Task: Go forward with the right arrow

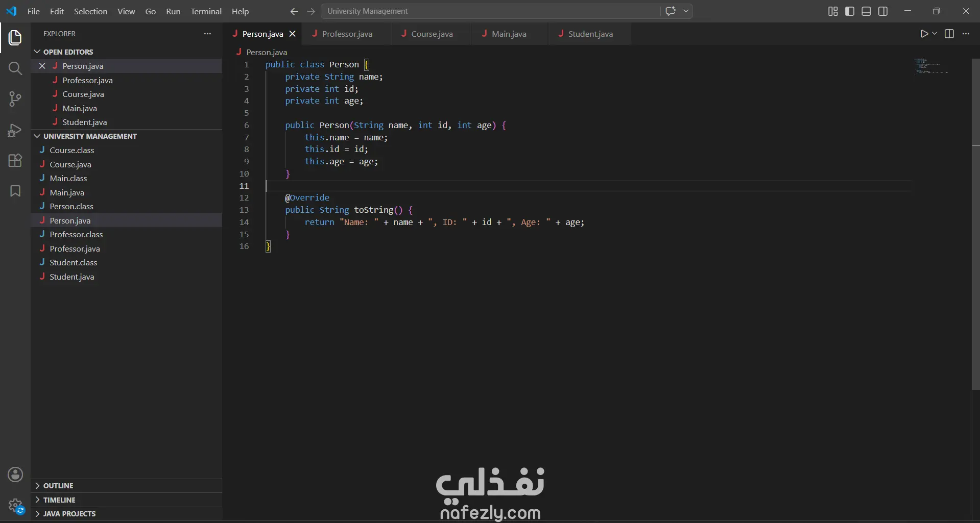Action: [x=311, y=11]
